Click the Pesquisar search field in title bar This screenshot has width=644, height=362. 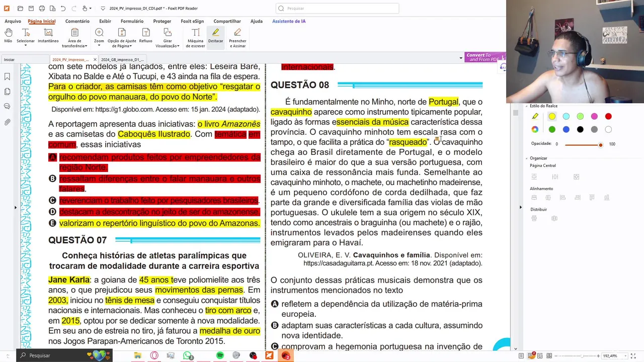click(337, 9)
